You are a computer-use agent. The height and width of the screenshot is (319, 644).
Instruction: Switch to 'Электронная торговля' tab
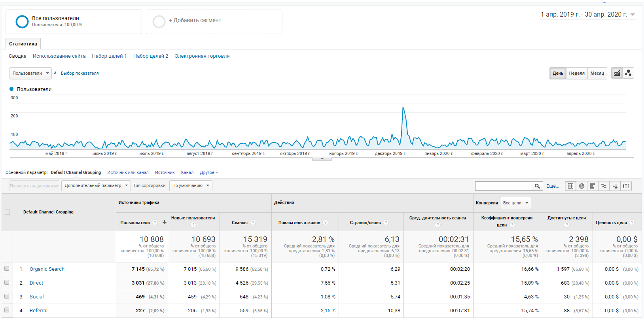coord(202,56)
